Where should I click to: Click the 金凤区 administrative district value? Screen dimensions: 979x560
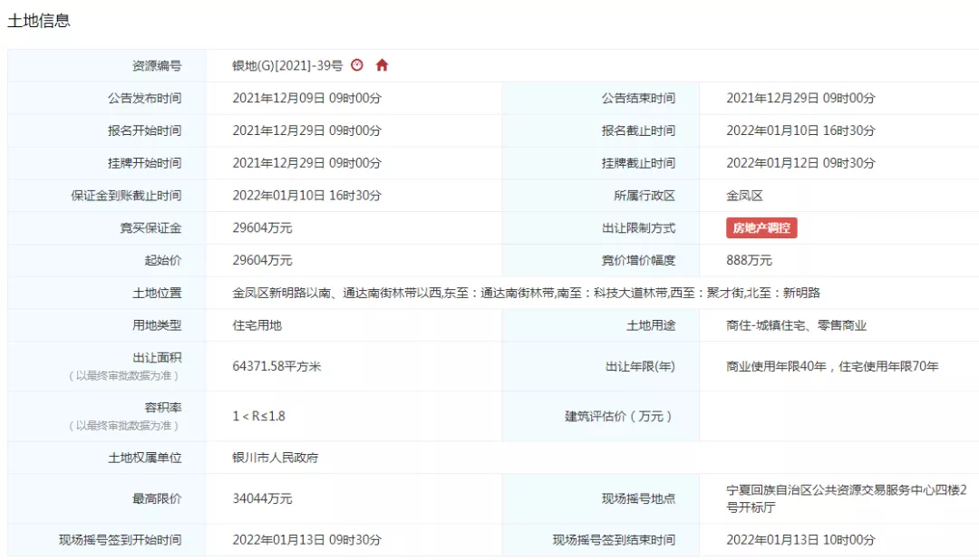pos(744,196)
